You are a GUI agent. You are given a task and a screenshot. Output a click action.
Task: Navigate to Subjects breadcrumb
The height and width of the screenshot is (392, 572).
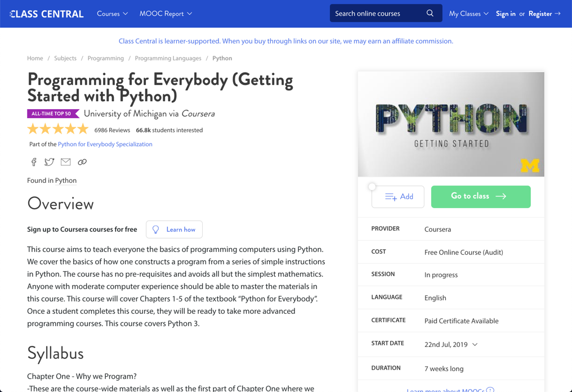(65, 58)
